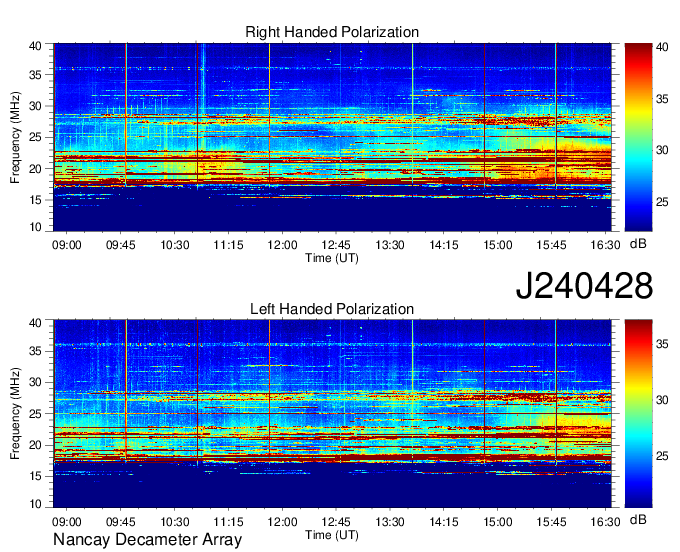Click 25 MHz frequency tick of Right Handed plot

point(35,137)
